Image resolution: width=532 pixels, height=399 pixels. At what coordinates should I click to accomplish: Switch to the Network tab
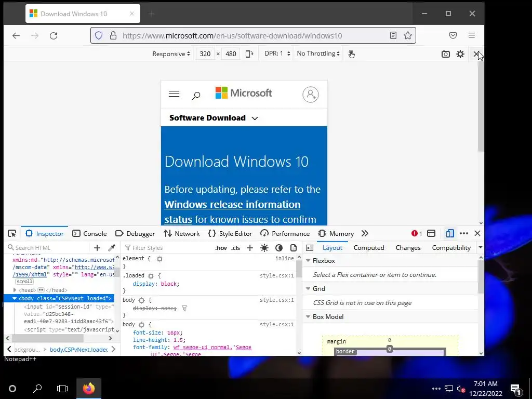[181, 233]
